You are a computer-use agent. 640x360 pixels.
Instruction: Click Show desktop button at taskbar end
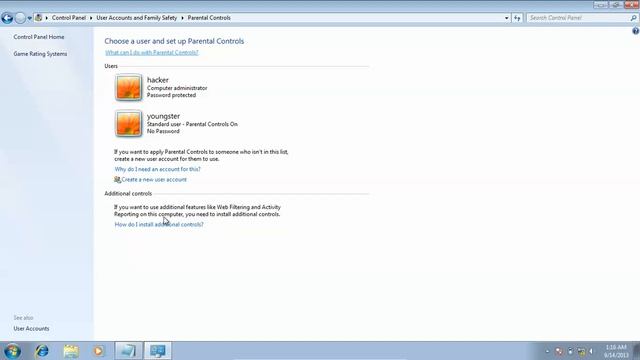[x=636, y=351]
